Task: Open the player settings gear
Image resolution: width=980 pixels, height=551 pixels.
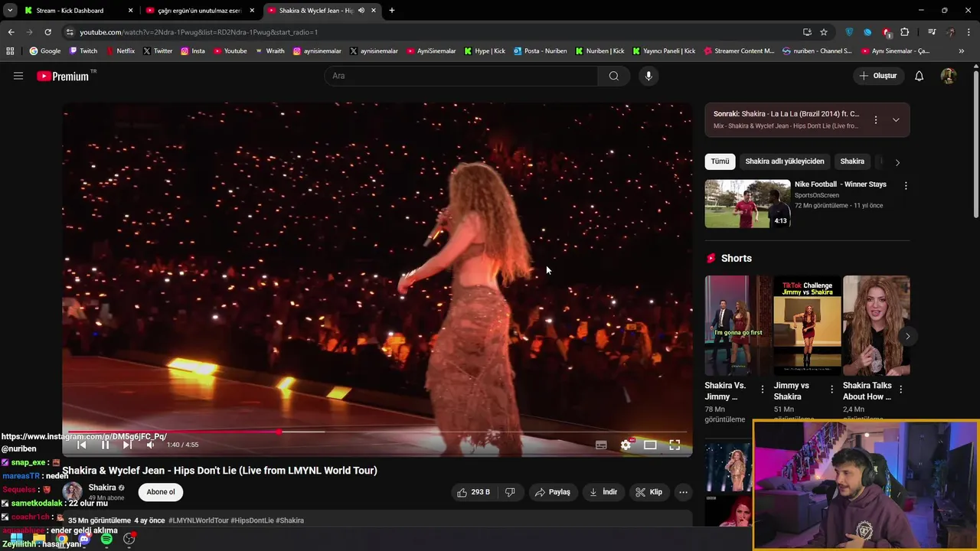Action: [x=626, y=445]
